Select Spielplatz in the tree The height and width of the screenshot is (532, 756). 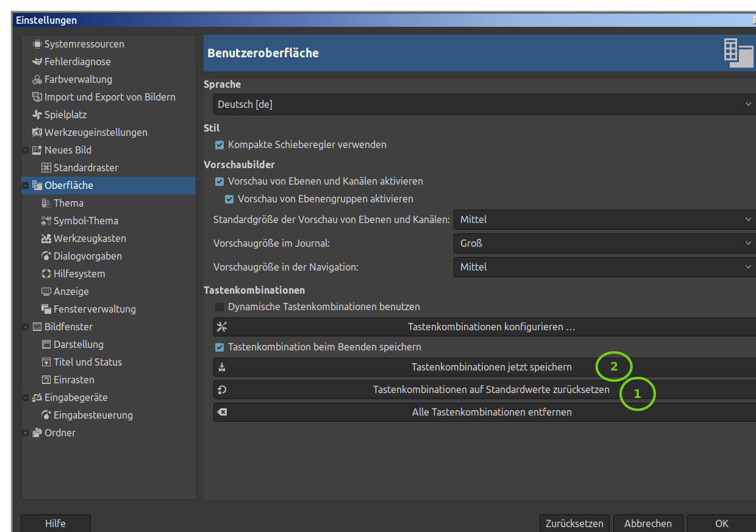(x=66, y=115)
